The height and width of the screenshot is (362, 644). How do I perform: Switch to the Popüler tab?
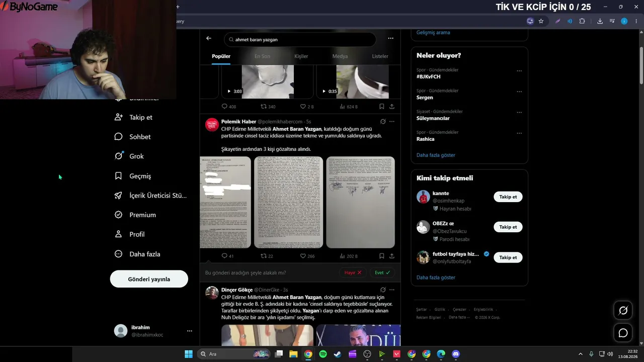(x=221, y=56)
